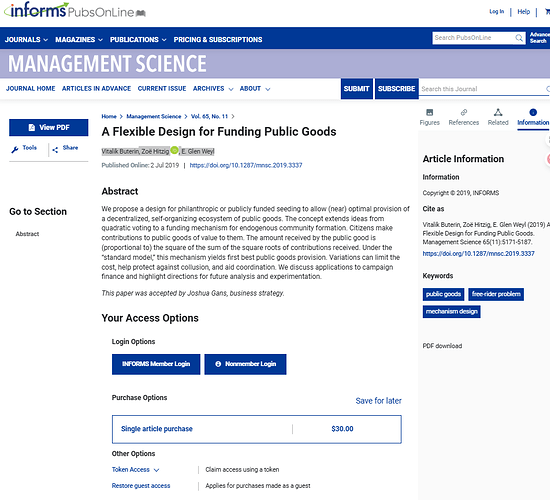The image size is (550, 500).
Task: Expand the ABOUT dropdown
Action: pyautogui.click(x=255, y=89)
